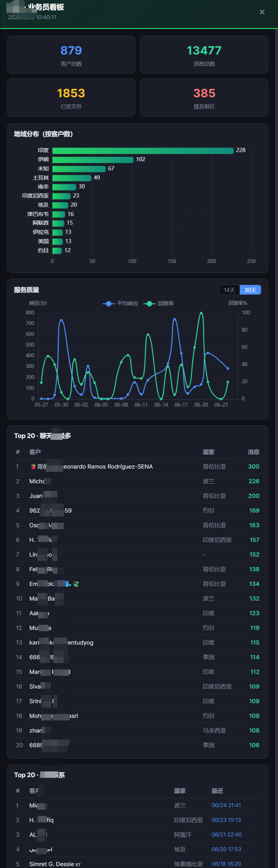Open the 06/24 21:41 recent contact timestamp

[x=226, y=805]
